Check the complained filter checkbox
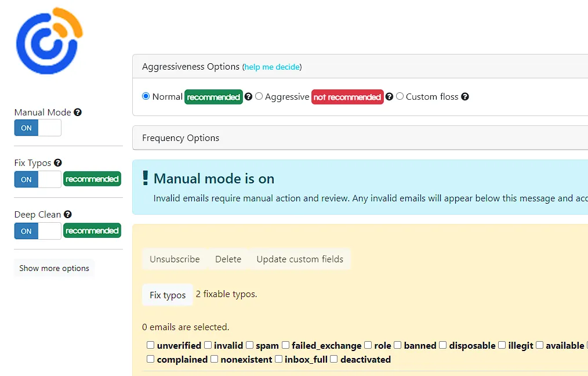 coord(150,359)
